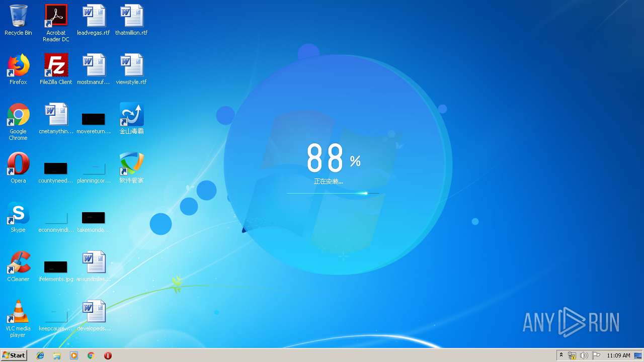644x362 pixels.
Task: Open the volume tray icon
Action: [584, 355]
